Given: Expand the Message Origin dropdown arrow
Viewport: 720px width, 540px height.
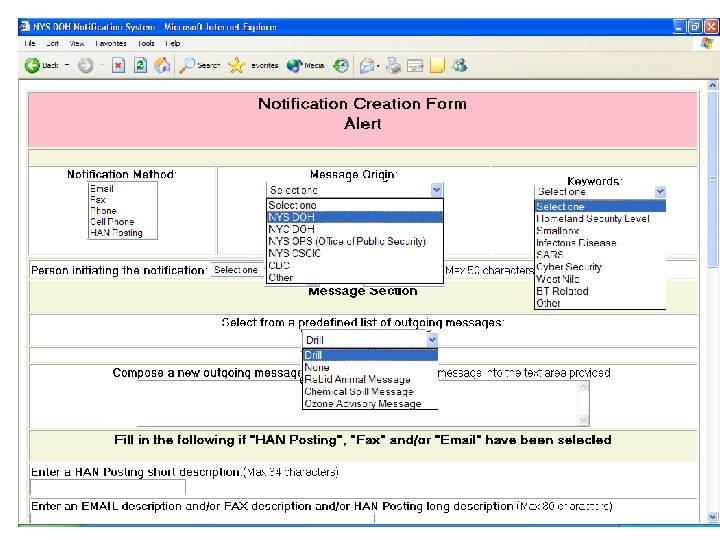Looking at the screenshot, I should [x=436, y=190].
